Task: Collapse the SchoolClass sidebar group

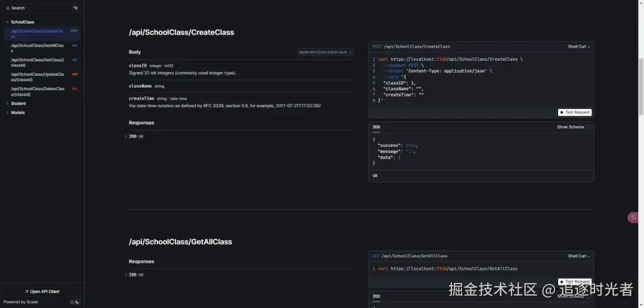Action: (7, 22)
